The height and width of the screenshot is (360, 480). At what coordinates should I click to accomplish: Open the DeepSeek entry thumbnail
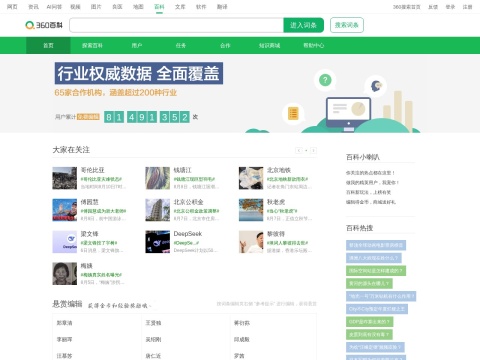[x=158, y=242]
